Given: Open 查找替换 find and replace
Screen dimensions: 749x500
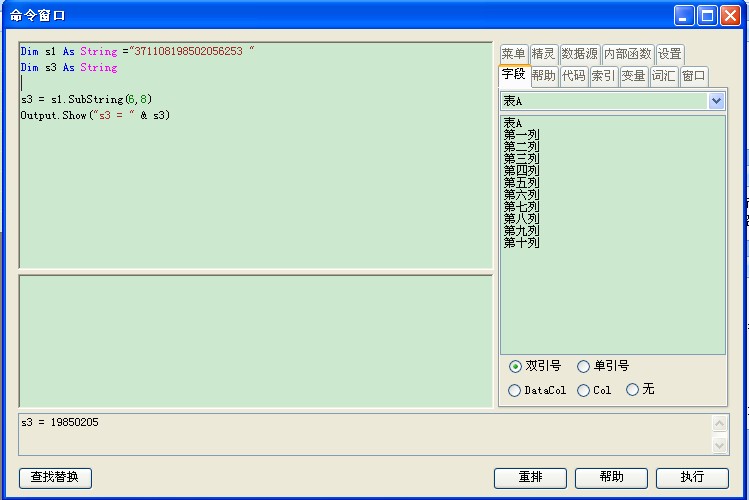Looking at the screenshot, I should click(55, 478).
